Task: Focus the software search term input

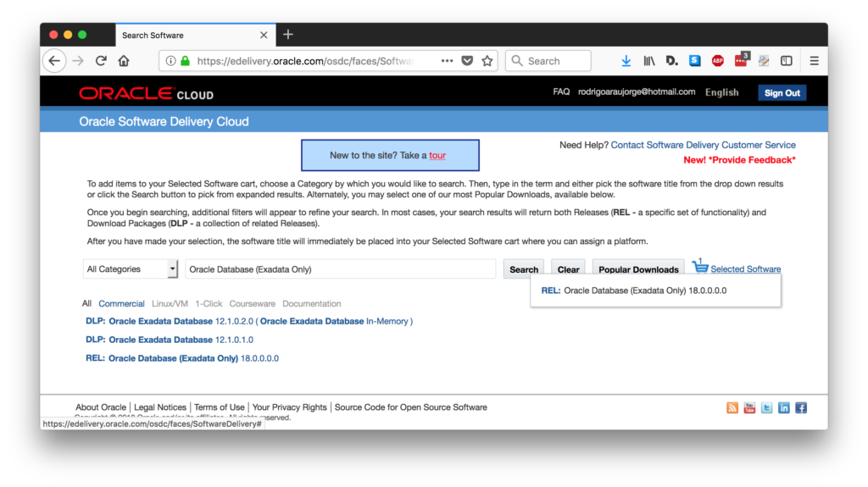Action: point(341,269)
